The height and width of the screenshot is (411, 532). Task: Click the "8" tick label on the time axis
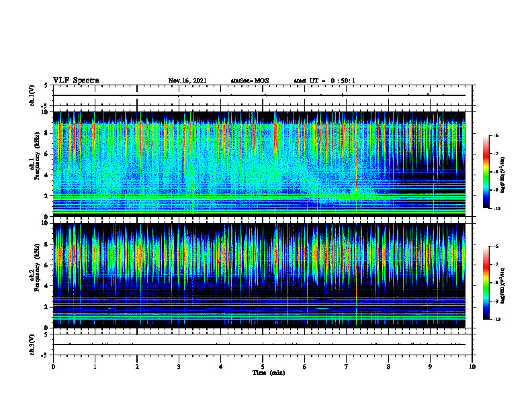(x=388, y=367)
